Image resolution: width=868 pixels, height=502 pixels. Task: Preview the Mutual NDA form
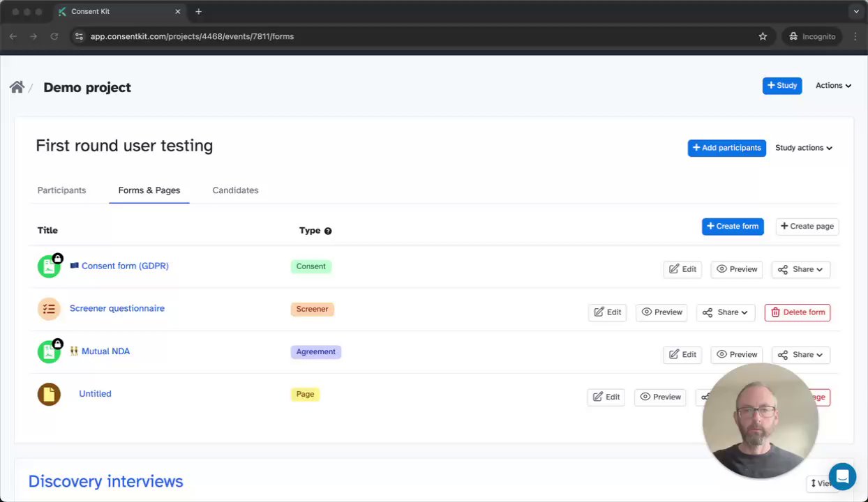pyautogui.click(x=736, y=355)
